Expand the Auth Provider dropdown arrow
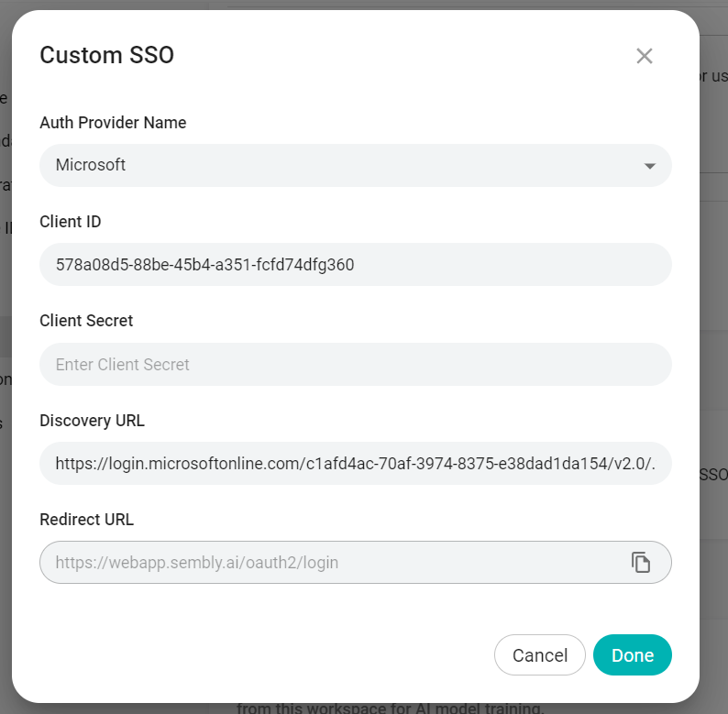Image resolution: width=728 pixels, height=714 pixels. click(649, 166)
